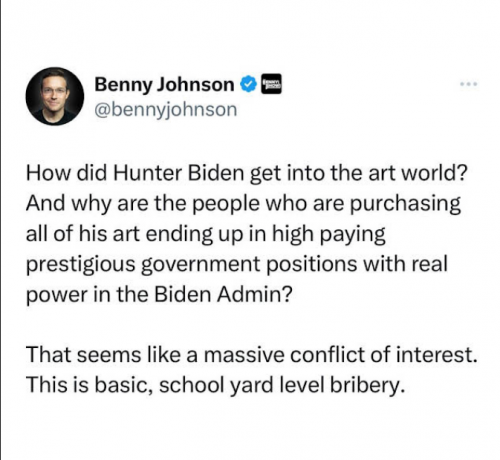Click the sentence "This is basic, school yard"
Viewport: 500px width, 460px height.
point(216,385)
